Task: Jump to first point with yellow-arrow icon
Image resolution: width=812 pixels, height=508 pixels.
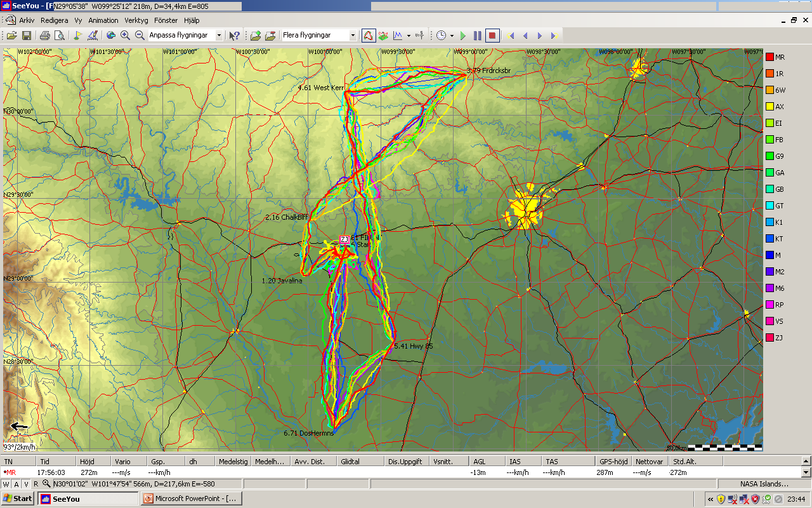Action: click(x=511, y=36)
